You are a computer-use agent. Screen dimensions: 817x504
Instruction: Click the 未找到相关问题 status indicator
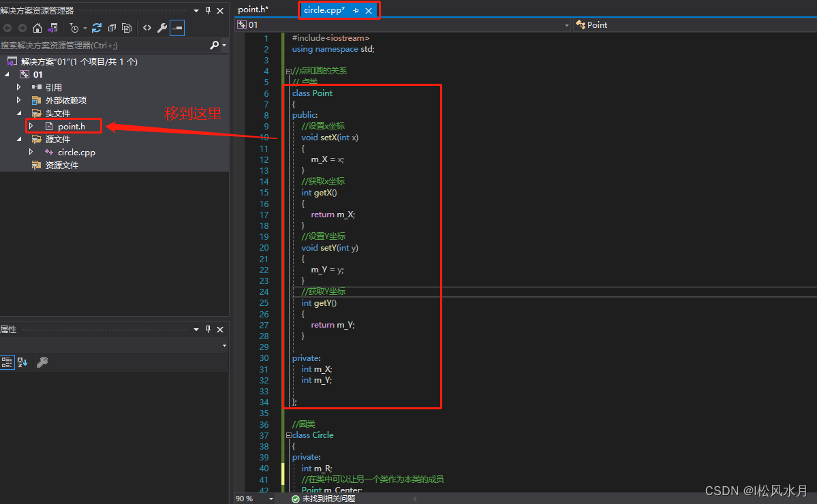(328, 499)
